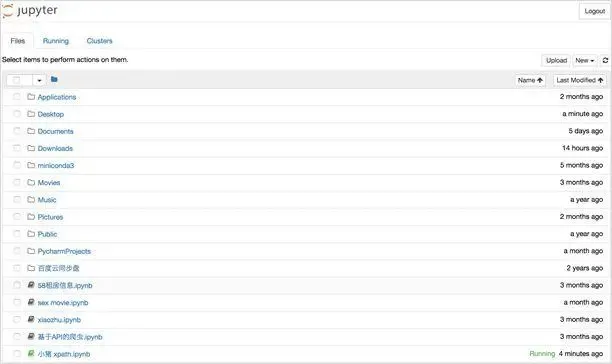The height and width of the screenshot is (364, 612).
Task: Sort files by the Name column
Action: (530, 80)
